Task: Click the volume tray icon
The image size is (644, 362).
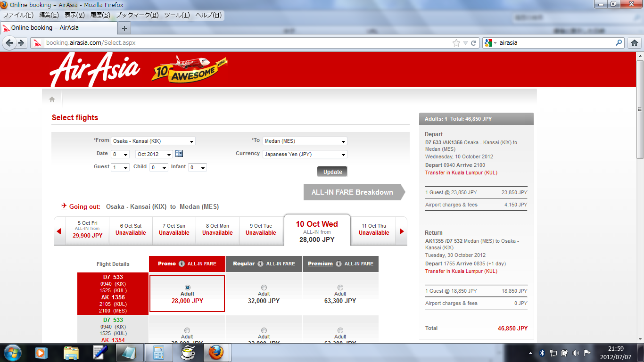Action: pos(576,353)
